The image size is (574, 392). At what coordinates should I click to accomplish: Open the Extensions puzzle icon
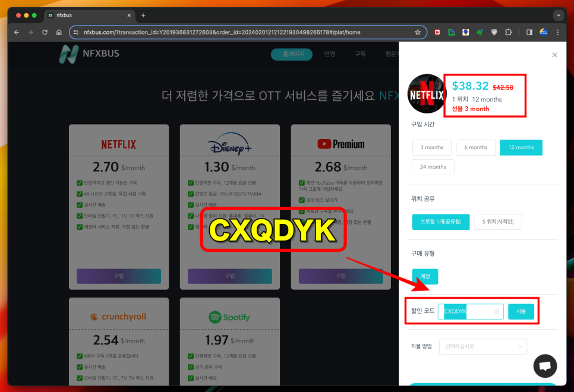click(508, 32)
